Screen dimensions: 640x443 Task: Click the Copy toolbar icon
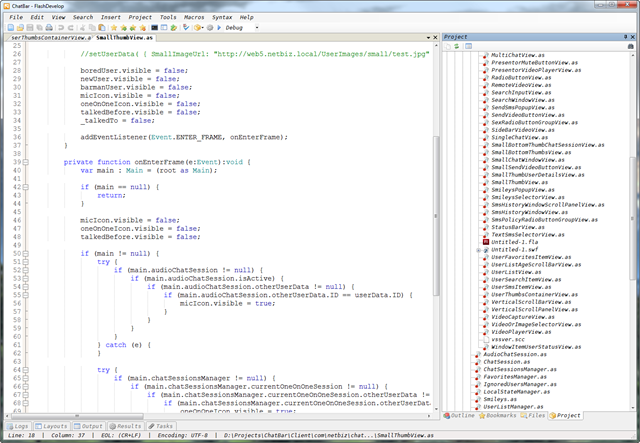(92, 28)
